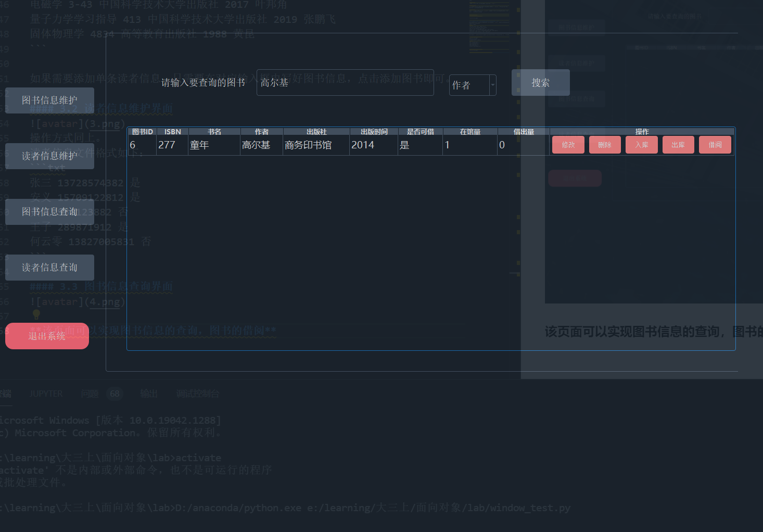This screenshot has height=532, width=763.
Task: Select the 在馆量 cell showing 1
Action: 470,145
